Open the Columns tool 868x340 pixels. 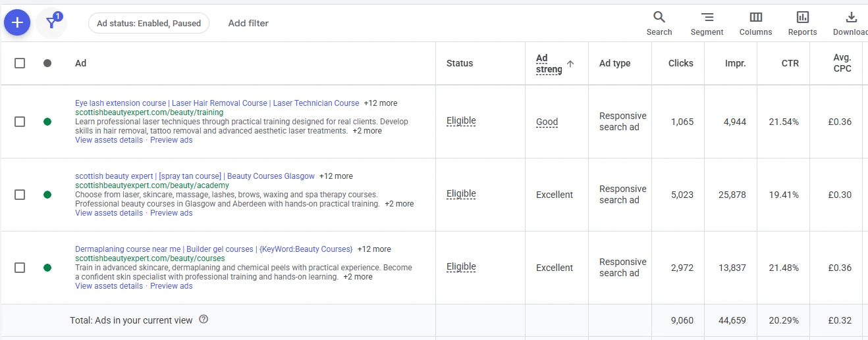[x=755, y=23]
